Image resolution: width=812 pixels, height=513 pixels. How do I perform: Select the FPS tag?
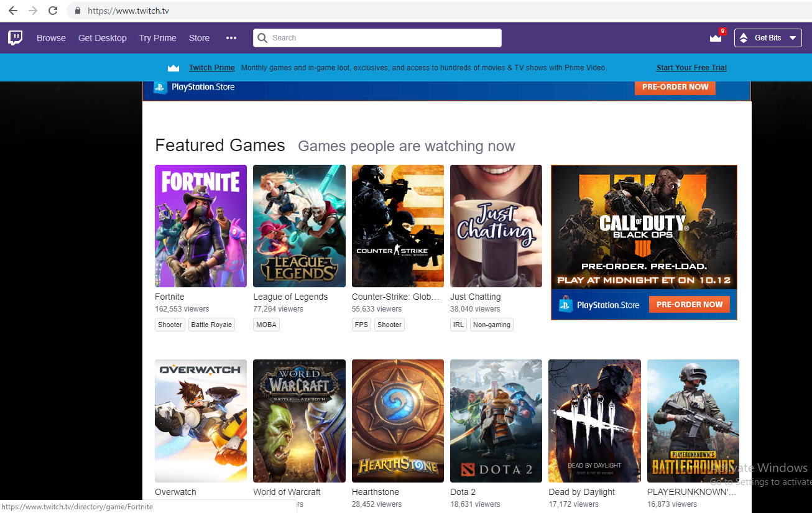click(x=361, y=325)
